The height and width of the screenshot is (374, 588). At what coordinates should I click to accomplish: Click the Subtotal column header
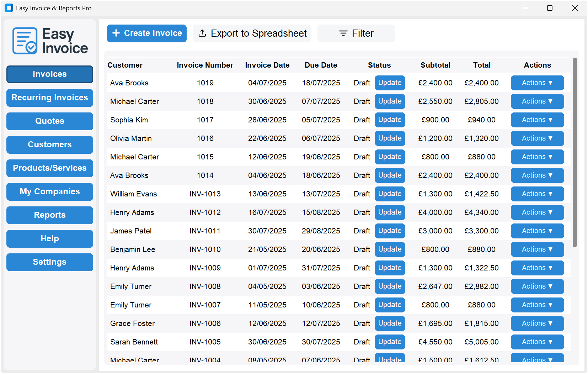(x=435, y=65)
